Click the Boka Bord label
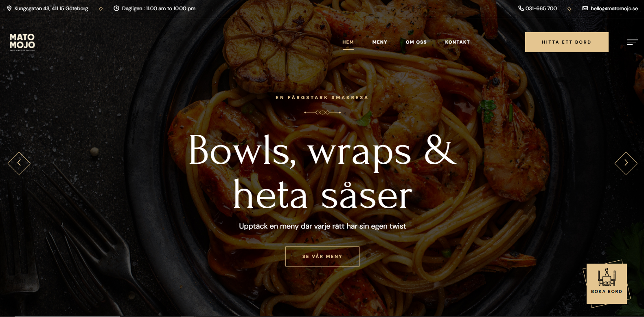Screen dimensions: 644x317 [x=607, y=291]
